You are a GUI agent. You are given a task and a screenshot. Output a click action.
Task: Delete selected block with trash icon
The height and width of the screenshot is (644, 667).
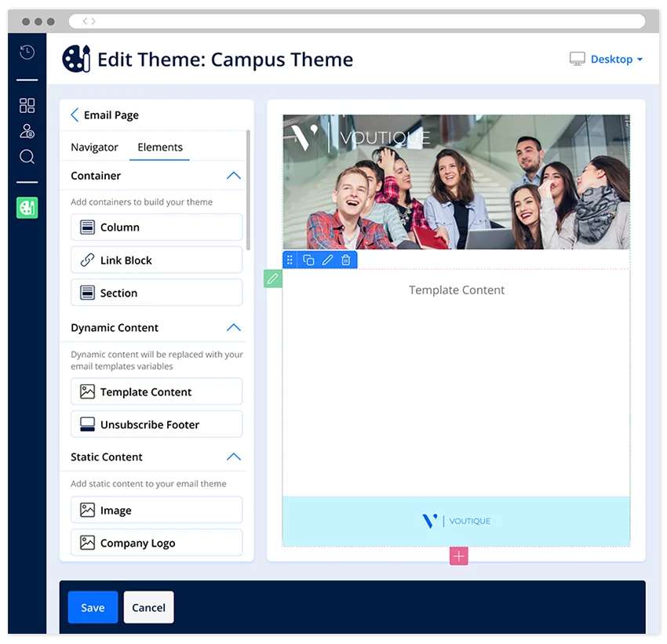(x=346, y=260)
